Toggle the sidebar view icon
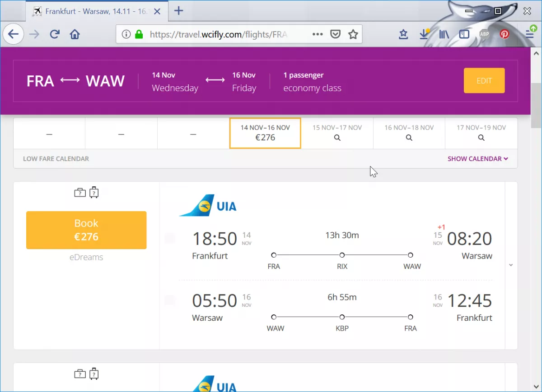The width and height of the screenshot is (542, 392). [x=464, y=34]
